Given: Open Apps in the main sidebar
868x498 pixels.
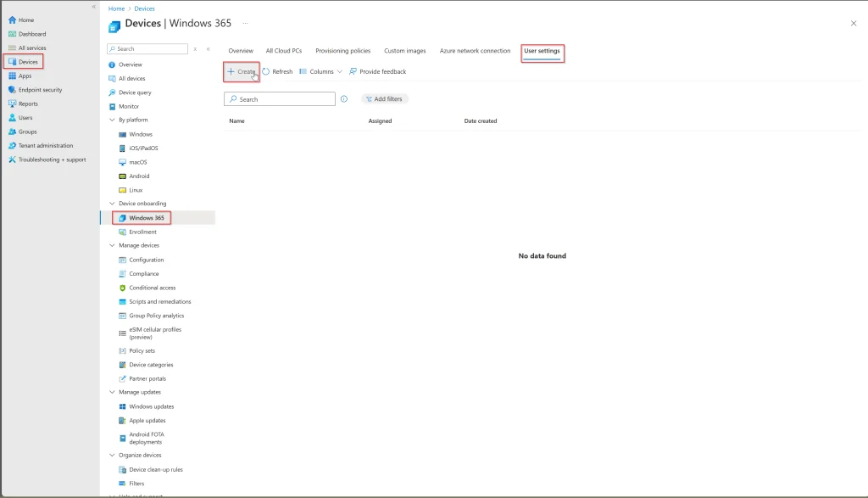Looking at the screenshot, I should point(20,76).
